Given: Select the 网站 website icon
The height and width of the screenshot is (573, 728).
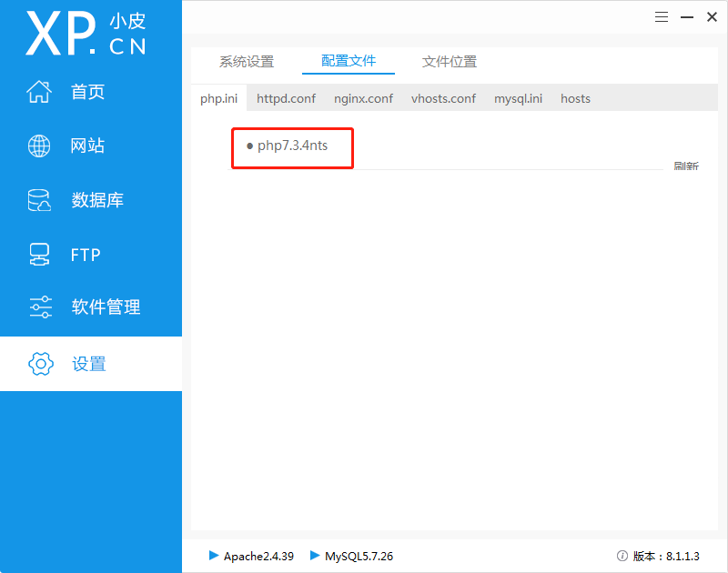Looking at the screenshot, I should [x=39, y=146].
